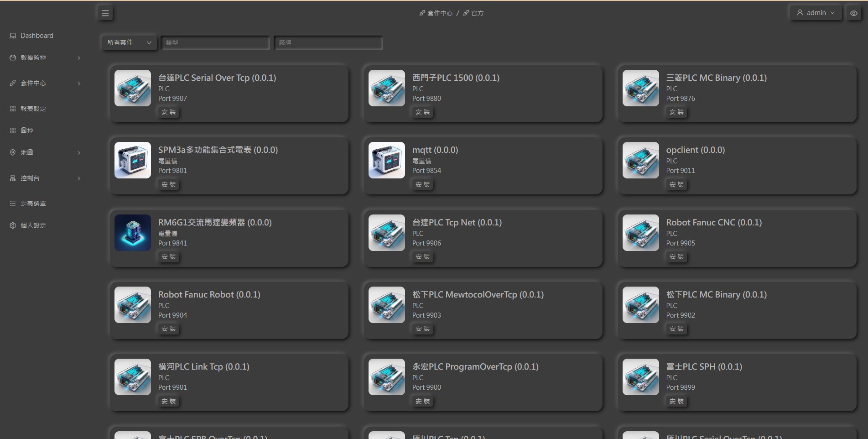The image size is (868, 439).
Task: Click the 控制台 sidebar icon
Action: [x=13, y=178]
